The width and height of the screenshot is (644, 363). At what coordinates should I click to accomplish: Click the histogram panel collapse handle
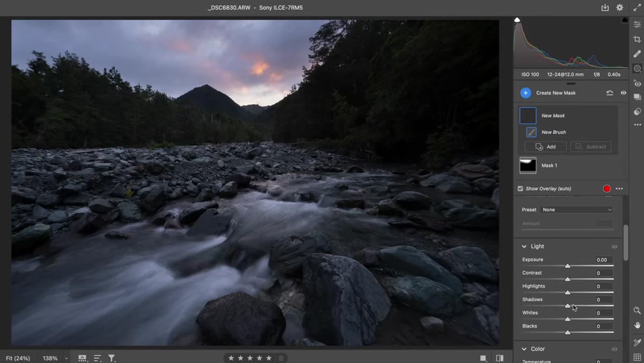[x=571, y=84]
